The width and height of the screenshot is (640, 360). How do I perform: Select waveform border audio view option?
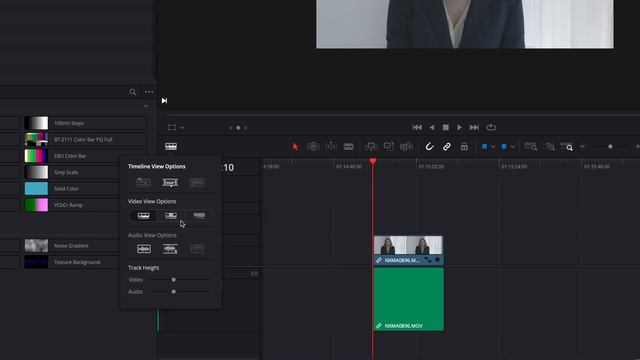point(197,249)
